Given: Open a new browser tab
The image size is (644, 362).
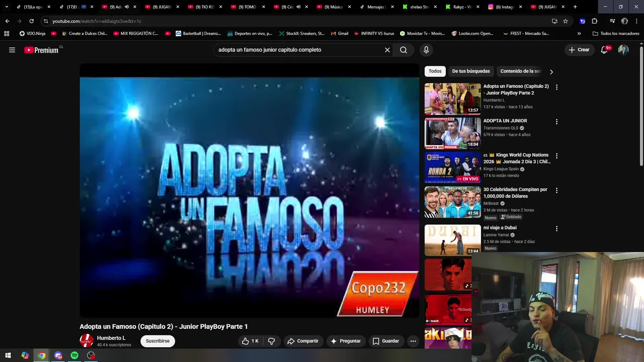Looking at the screenshot, I should [575, 7].
